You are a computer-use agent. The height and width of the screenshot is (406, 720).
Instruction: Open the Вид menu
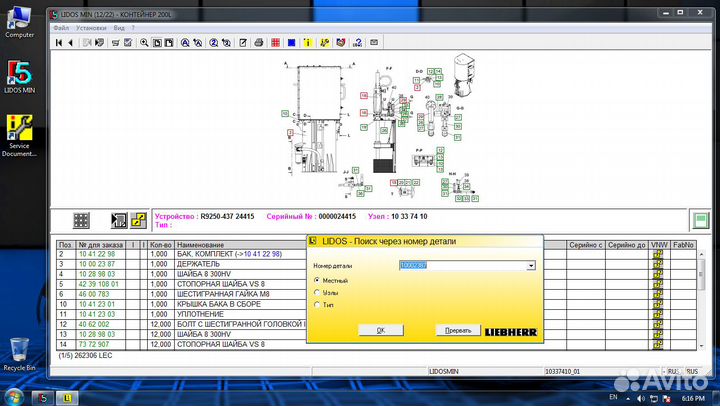point(119,28)
